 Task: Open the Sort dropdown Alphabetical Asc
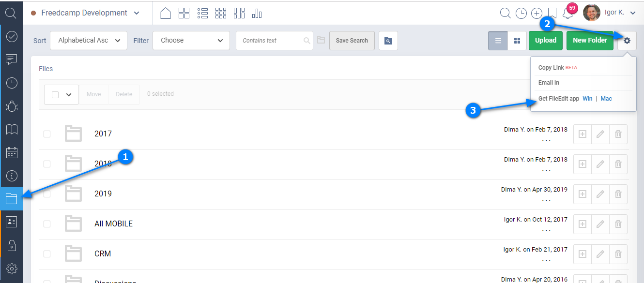click(89, 41)
